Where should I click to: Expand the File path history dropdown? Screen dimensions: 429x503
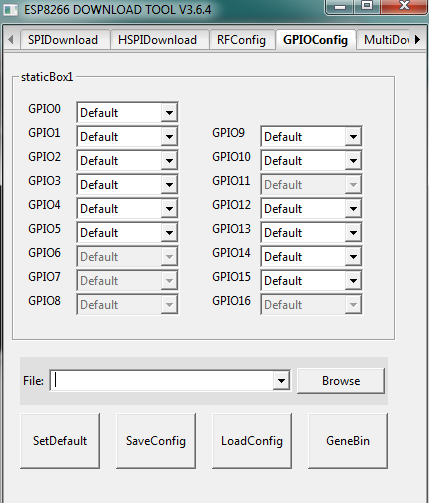[x=281, y=380]
